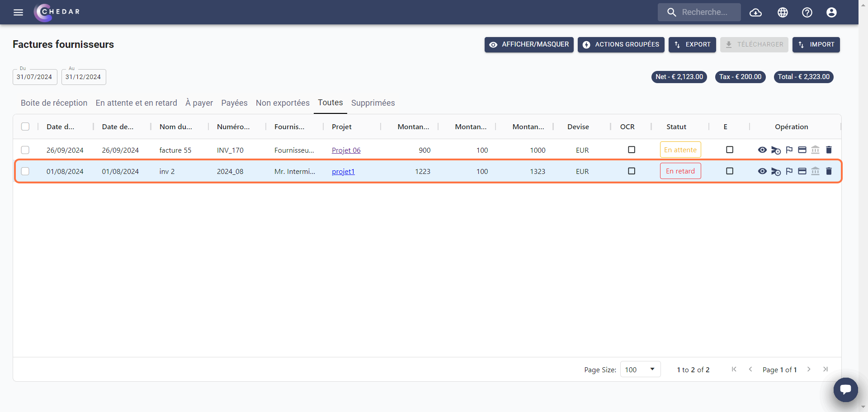Screen dimensions: 868x412
Task: Click credit card payment icon for facture 55
Action: pos(802,150)
